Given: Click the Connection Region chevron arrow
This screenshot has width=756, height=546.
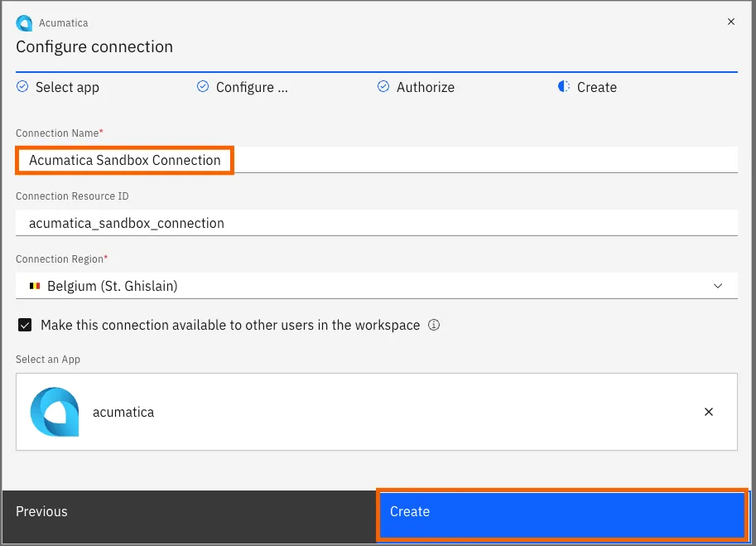Looking at the screenshot, I should [718, 286].
